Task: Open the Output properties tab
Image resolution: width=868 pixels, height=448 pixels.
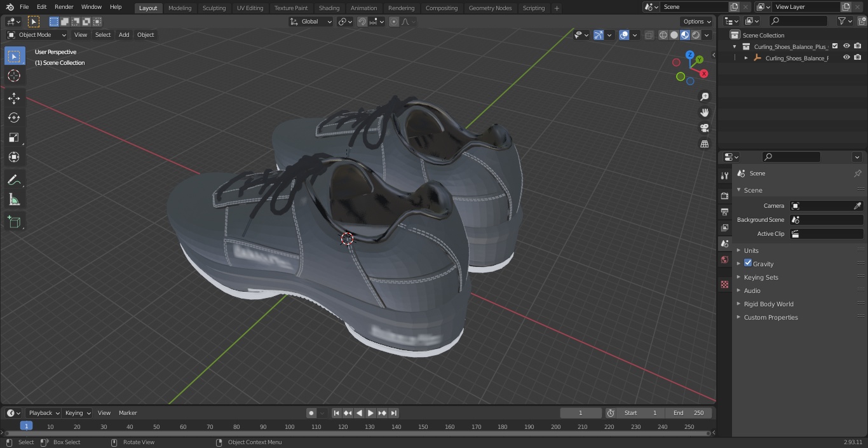Action: coord(724,212)
